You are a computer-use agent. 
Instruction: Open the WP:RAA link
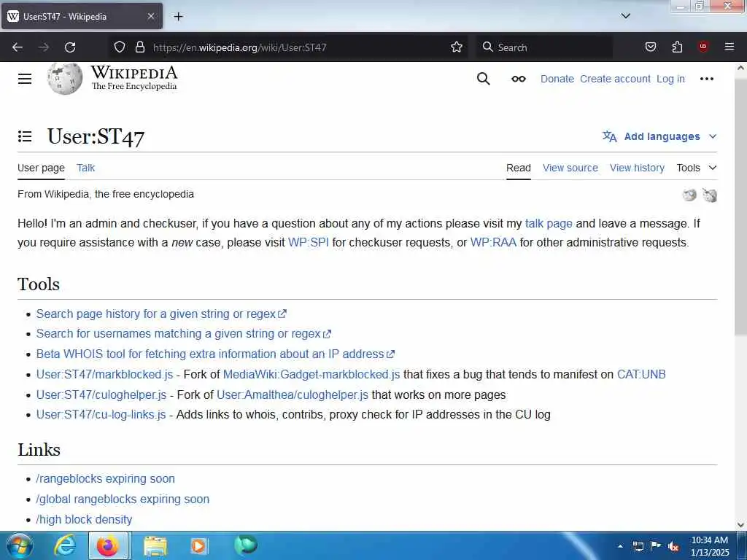493,242
